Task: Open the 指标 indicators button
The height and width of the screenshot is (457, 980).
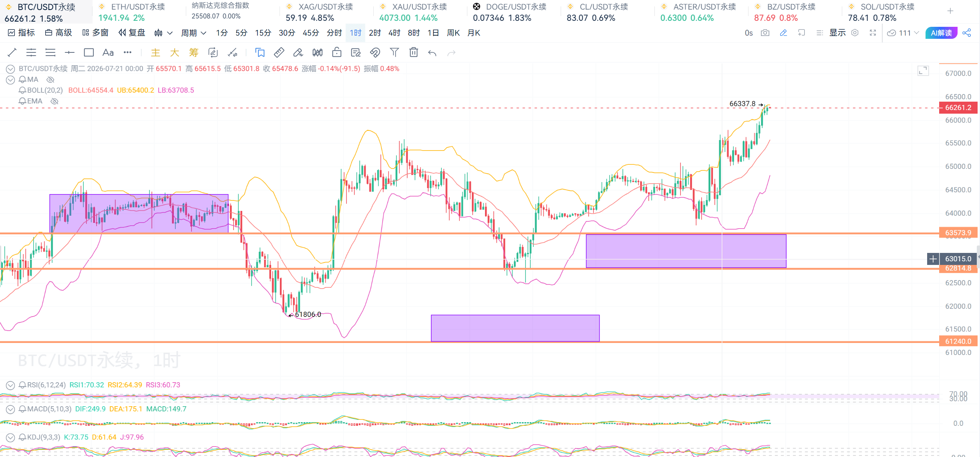Action: (22, 33)
